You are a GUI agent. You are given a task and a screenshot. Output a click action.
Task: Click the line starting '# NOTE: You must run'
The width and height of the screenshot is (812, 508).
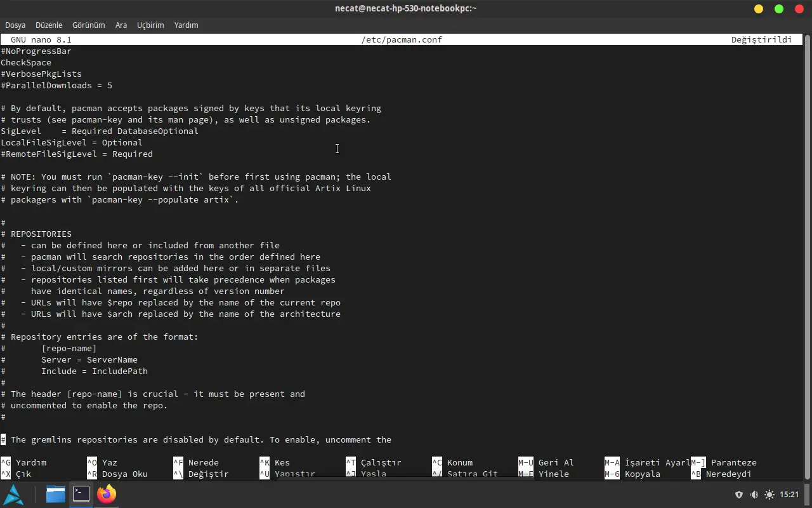coord(196,177)
